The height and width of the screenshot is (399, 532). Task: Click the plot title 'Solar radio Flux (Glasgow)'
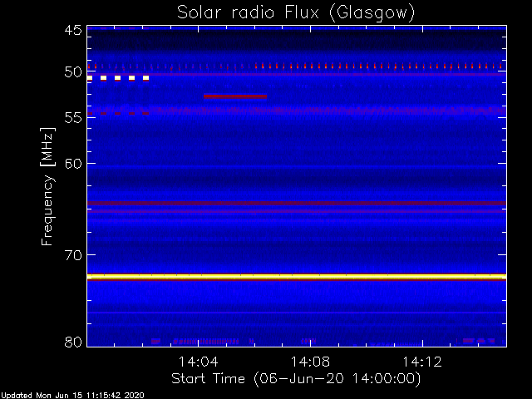296,13
